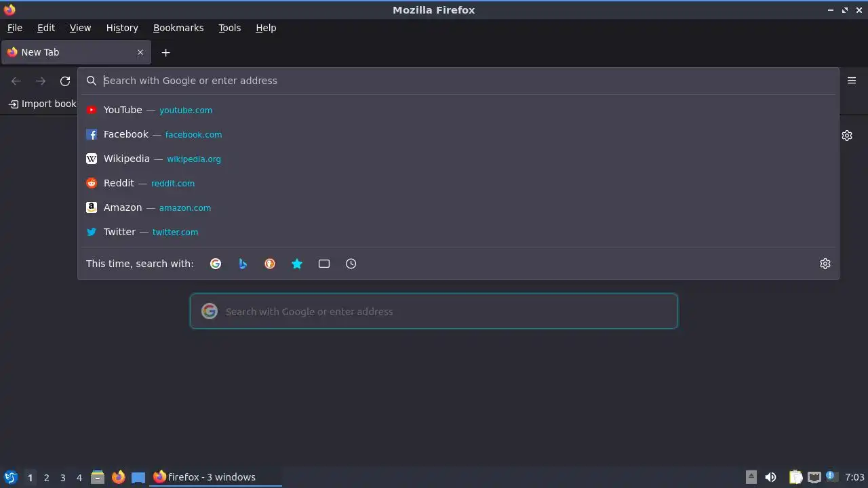Open the system start menu icon
The image size is (868, 488).
[10, 477]
